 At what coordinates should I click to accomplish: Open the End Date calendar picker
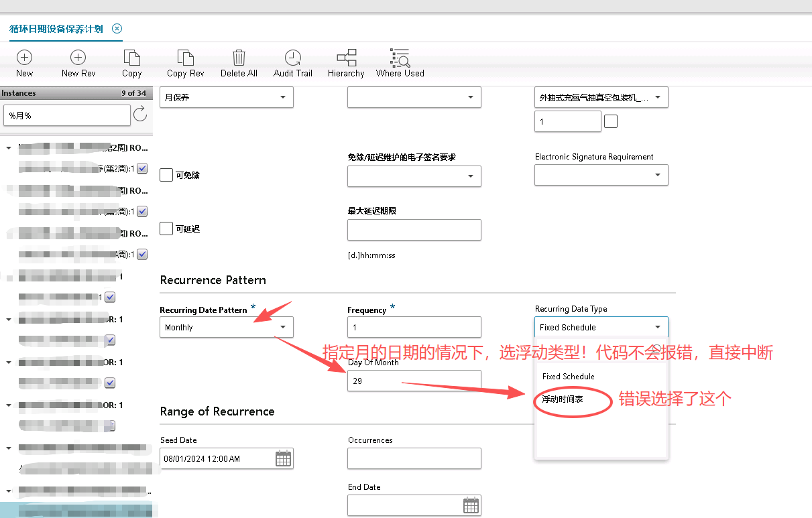coord(472,505)
